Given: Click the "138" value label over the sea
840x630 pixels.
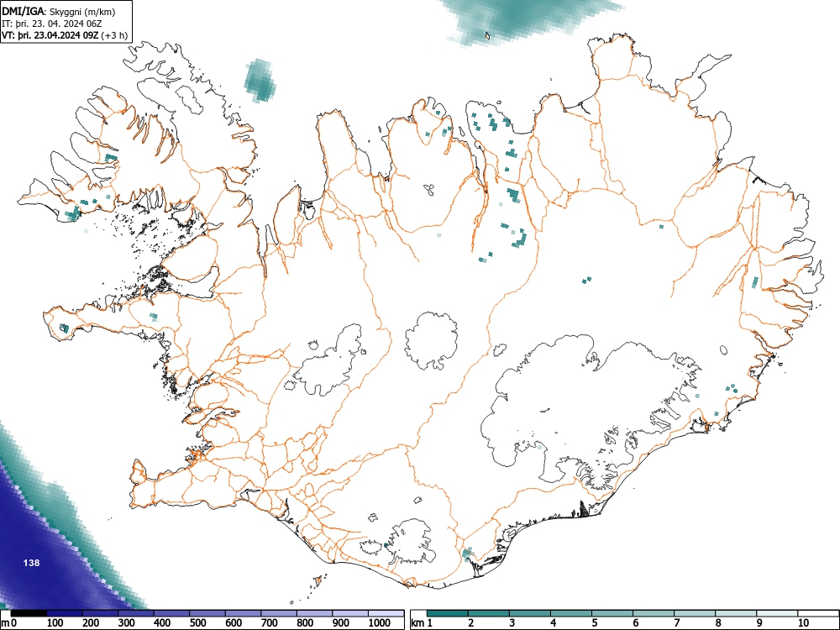Looking at the screenshot, I should [x=32, y=563].
